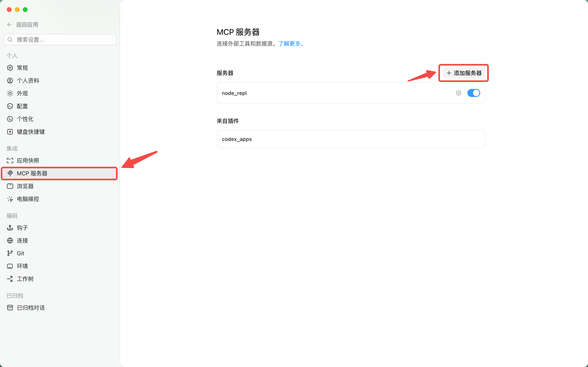This screenshot has width=588, height=367.
Task: Switch to 浏览器 settings
Action: coord(60,186)
